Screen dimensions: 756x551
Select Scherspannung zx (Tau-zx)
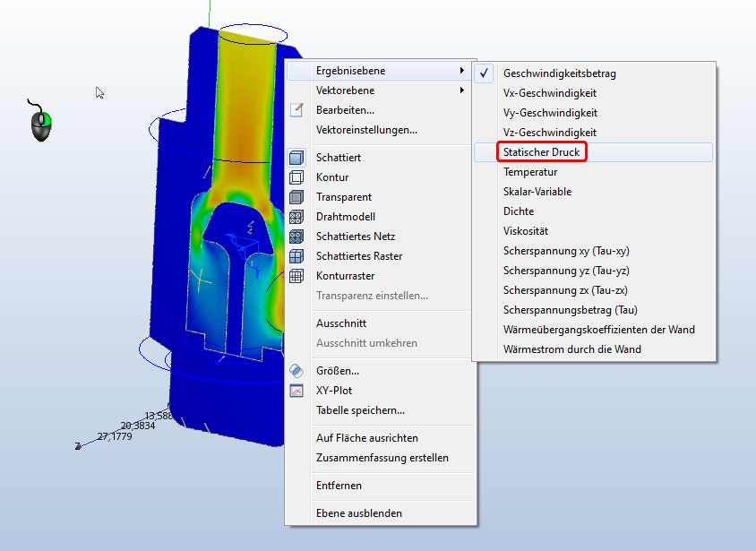594,290
